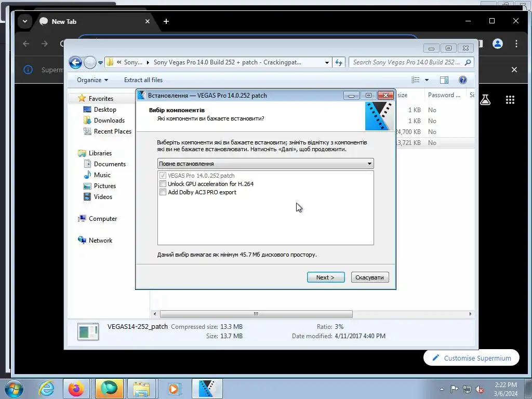The width and height of the screenshot is (532, 399).
Task: Click the scroll left arrow in Explorer
Action: (155, 314)
